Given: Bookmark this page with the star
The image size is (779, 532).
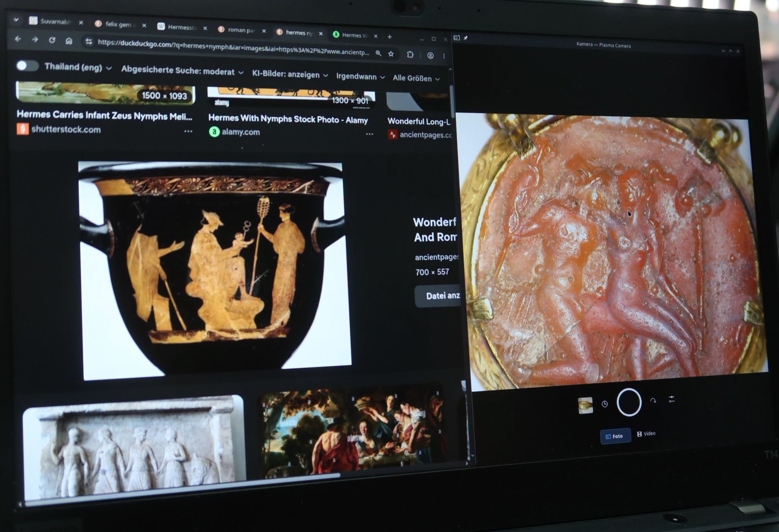Looking at the screenshot, I should coord(391,54).
